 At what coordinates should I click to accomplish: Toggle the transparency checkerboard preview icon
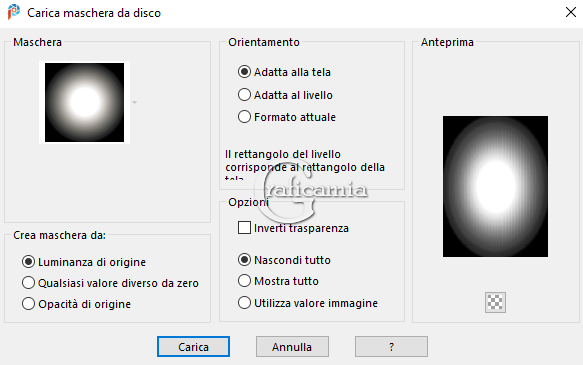tap(495, 302)
